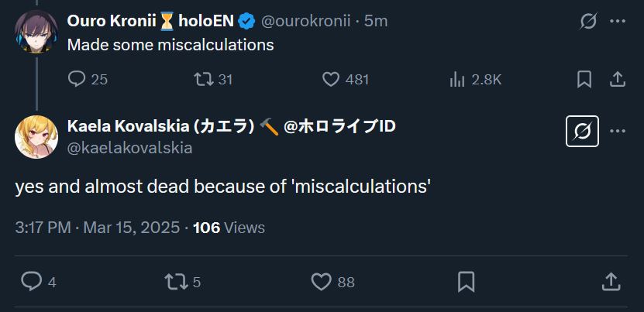Open the 3:17 PM Mar 15, 2025 timestamp
644x312 pixels.
(x=97, y=228)
